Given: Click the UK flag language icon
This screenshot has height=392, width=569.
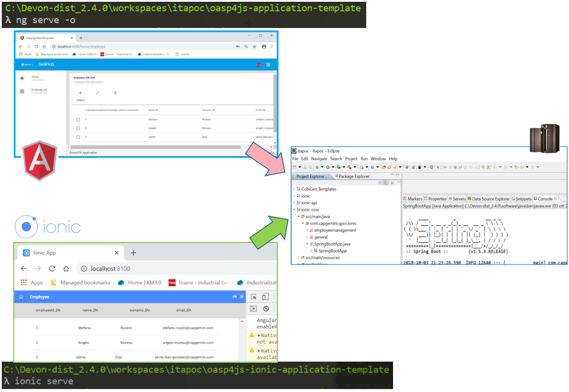Looking at the screenshot, I should click(258, 64).
